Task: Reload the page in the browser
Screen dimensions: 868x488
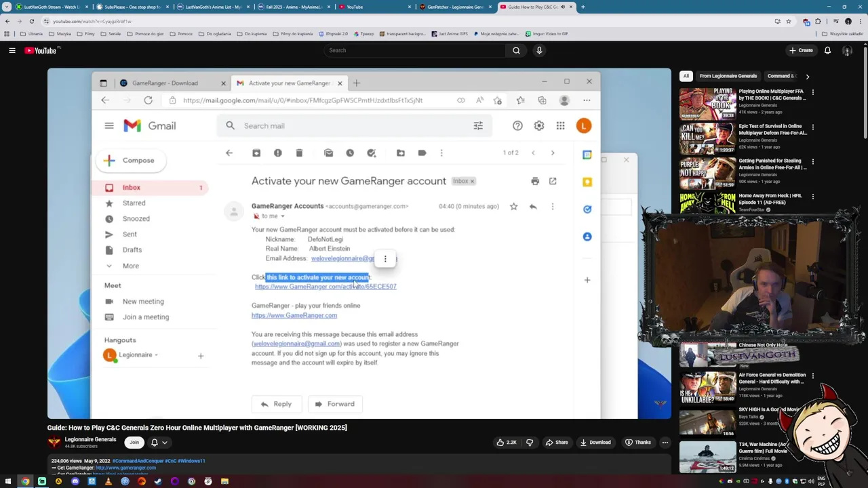Action: pyautogui.click(x=31, y=21)
